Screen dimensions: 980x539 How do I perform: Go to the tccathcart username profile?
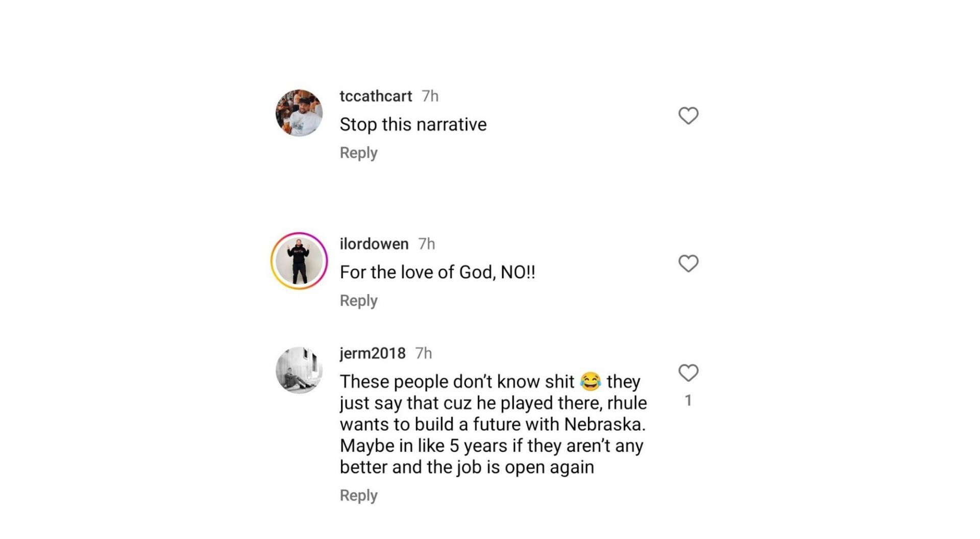(x=376, y=96)
